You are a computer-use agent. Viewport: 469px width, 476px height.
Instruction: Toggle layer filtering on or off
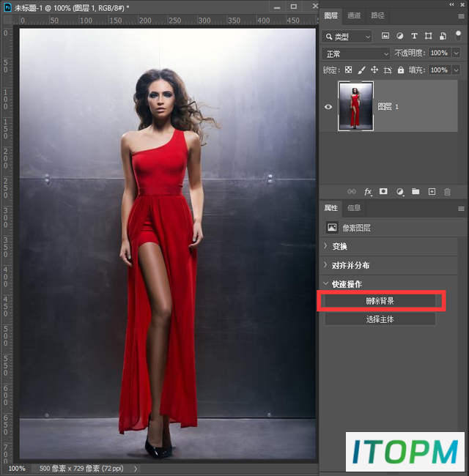point(458,36)
